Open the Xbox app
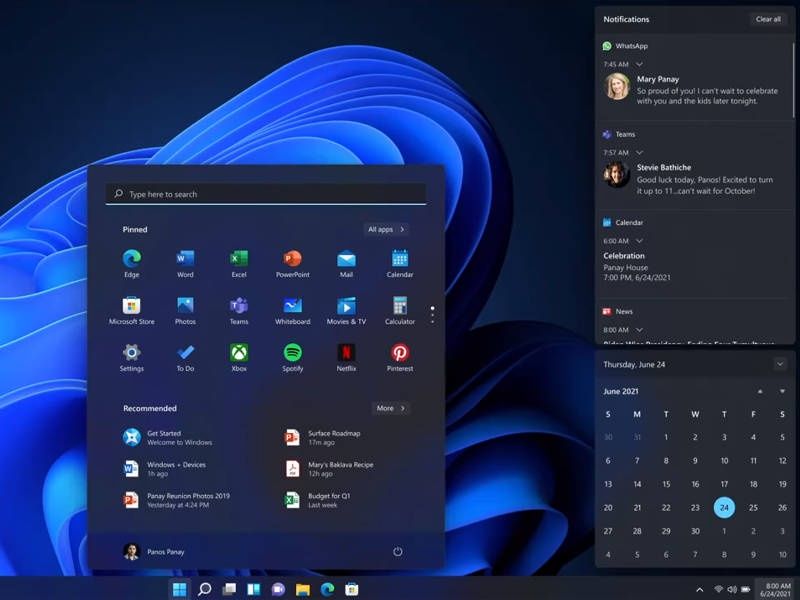800x600 pixels. (239, 357)
